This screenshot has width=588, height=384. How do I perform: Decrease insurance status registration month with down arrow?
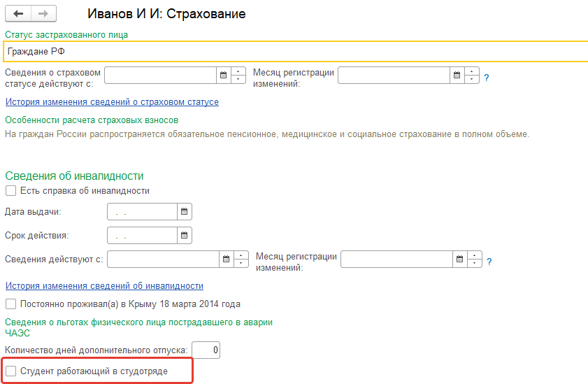472,79
